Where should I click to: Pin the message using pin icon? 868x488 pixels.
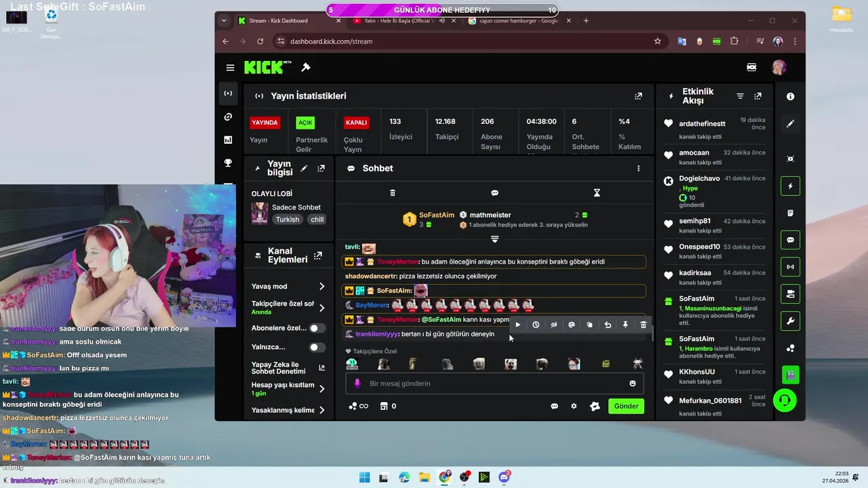(625, 325)
